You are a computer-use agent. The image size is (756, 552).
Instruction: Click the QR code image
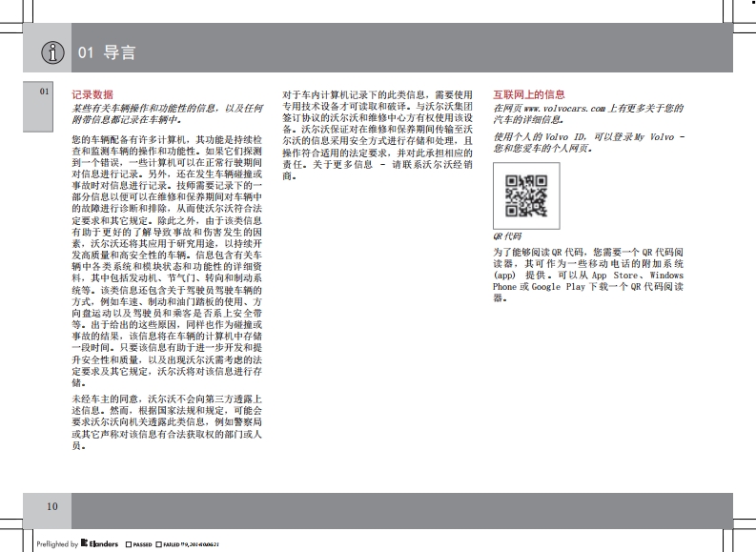pos(525,195)
